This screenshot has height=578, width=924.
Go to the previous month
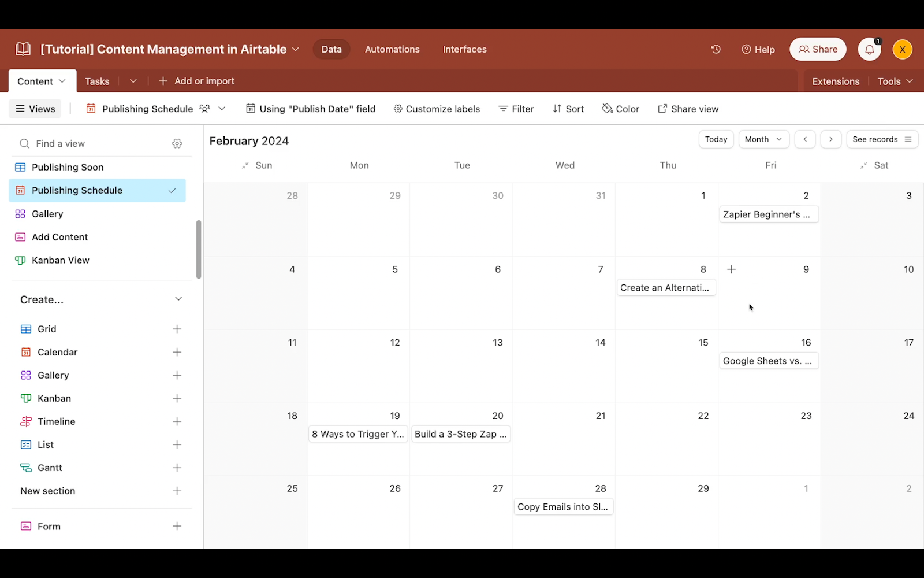click(805, 139)
